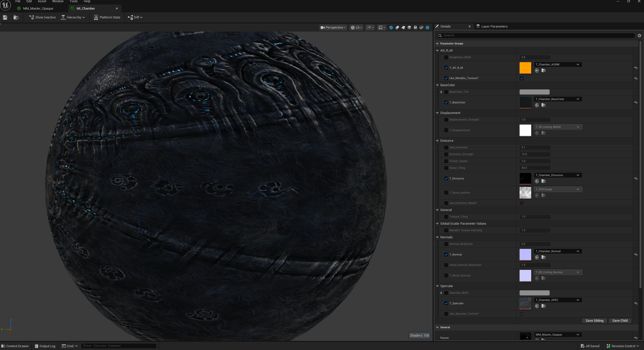644x350 pixels.
Task: Click the Save asset floppy disk icon
Action: point(5,17)
